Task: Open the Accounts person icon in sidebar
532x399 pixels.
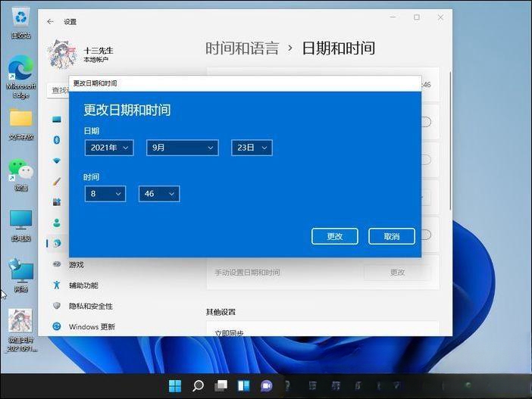Action: (x=57, y=223)
